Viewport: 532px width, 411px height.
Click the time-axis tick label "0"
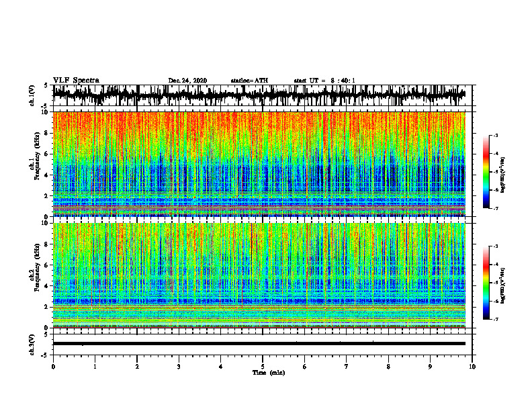coord(53,367)
